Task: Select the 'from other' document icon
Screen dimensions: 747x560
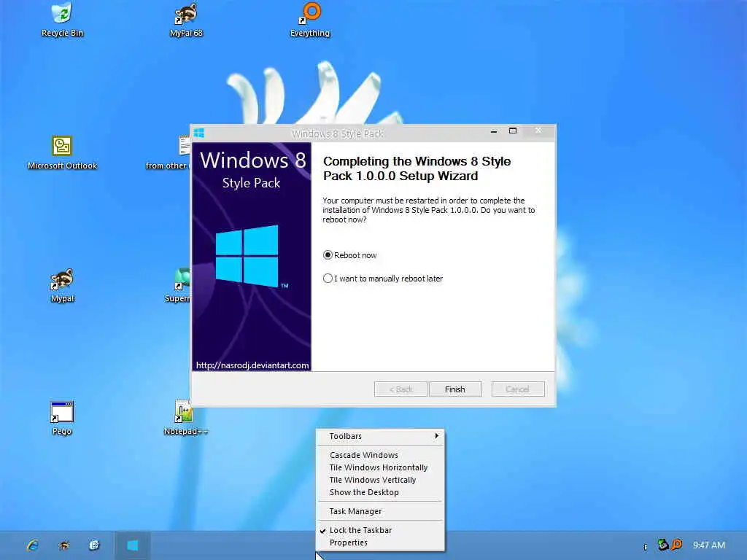Action: click(x=168, y=152)
